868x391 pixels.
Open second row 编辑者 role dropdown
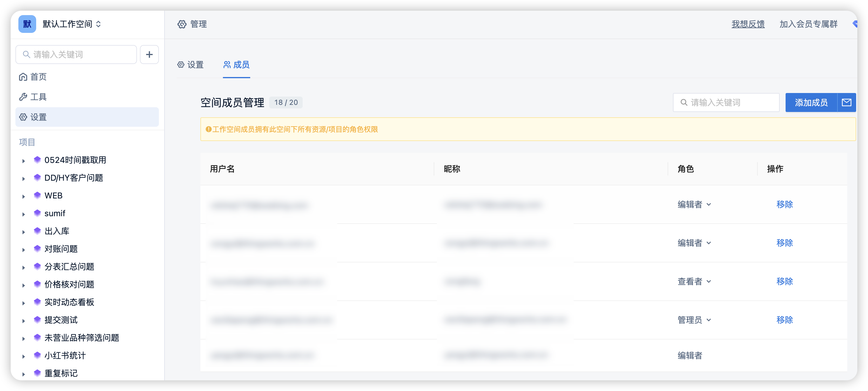(694, 243)
